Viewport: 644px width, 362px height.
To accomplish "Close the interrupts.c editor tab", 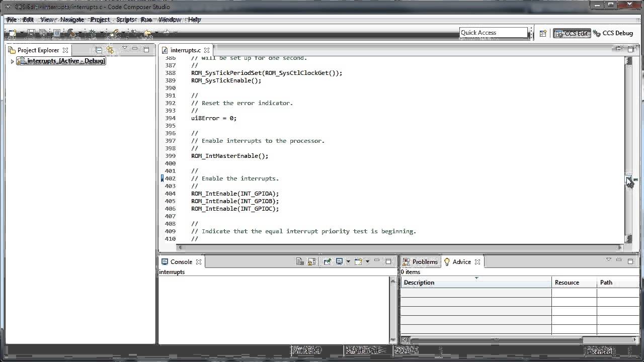I will click(x=207, y=50).
